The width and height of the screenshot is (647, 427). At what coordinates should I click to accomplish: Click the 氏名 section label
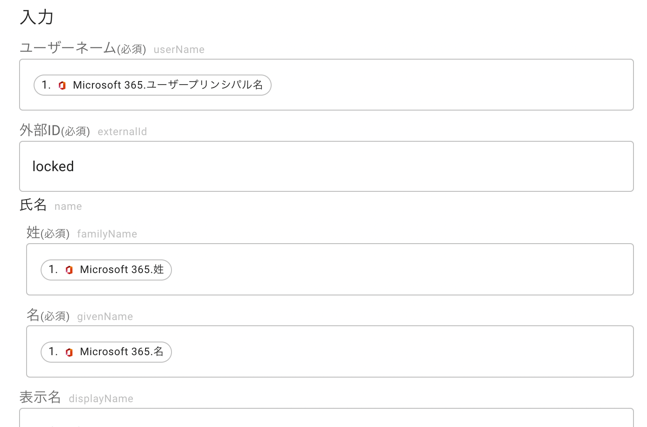point(33,205)
